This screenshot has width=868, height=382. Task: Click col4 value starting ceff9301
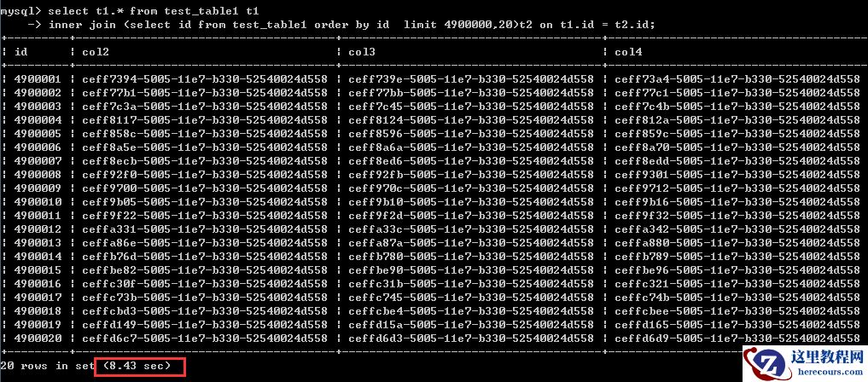pos(737,175)
